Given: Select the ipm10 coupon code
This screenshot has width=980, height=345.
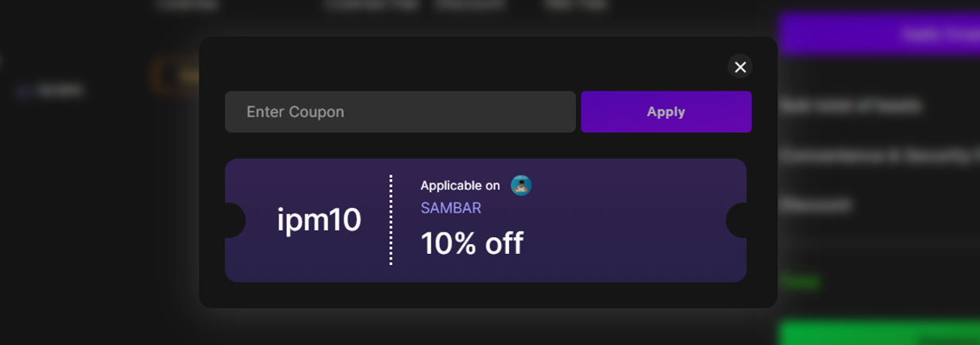Looking at the screenshot, I should (319, 220).
